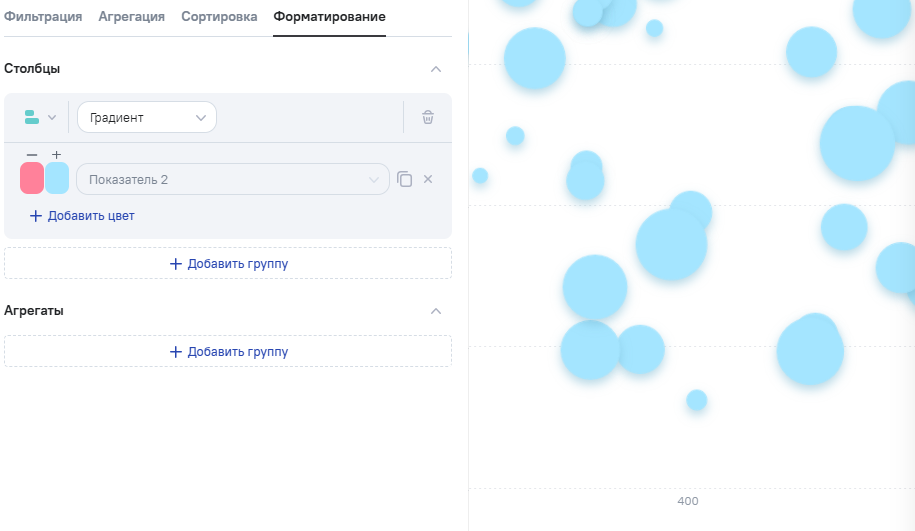Click the minus icon above the color swatches

[x=32, y=154]
